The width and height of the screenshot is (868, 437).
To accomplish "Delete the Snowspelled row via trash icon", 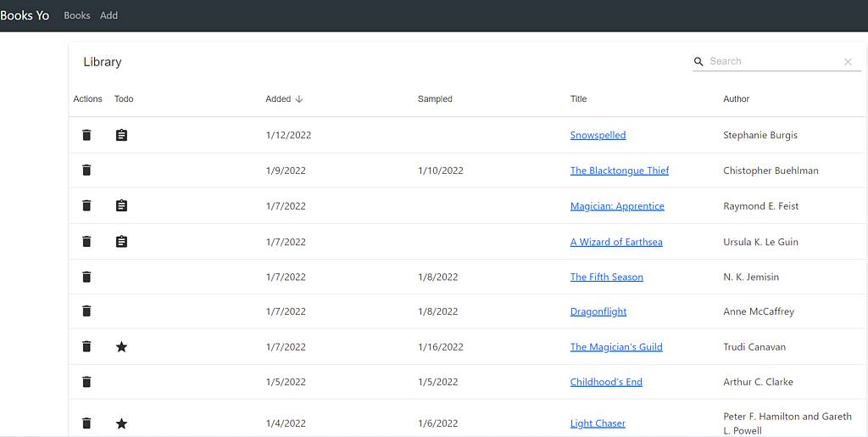I will tap(86, 135).
